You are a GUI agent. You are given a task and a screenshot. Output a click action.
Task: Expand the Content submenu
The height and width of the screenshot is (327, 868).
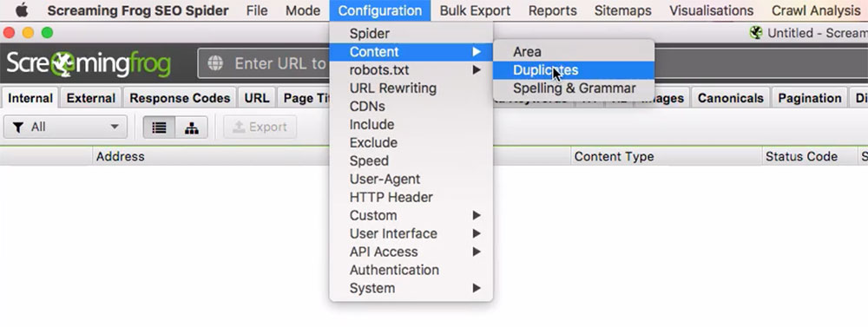pos(411,52)
